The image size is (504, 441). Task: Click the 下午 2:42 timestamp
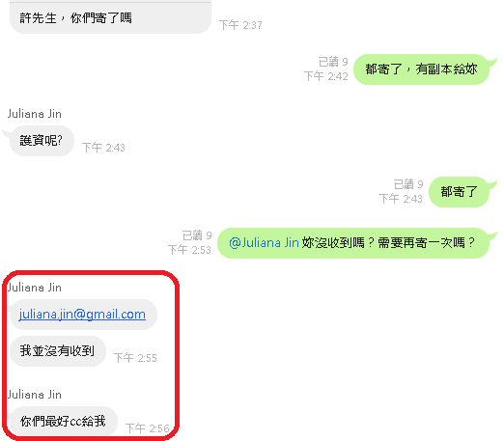pyautogui.click(x=326, y=76)
